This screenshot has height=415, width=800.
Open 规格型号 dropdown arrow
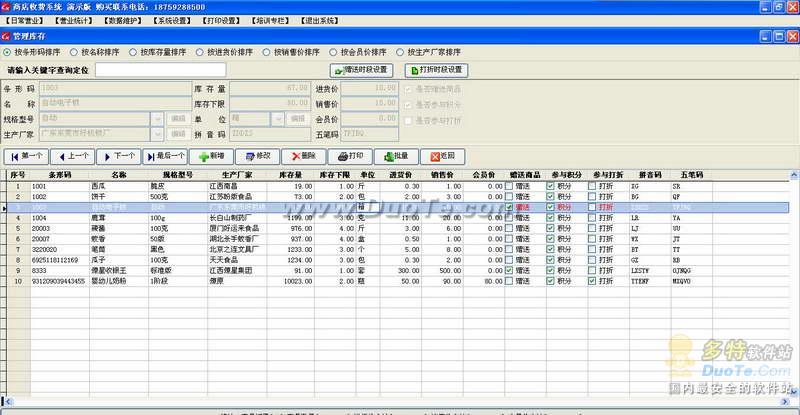pos(158,119)
